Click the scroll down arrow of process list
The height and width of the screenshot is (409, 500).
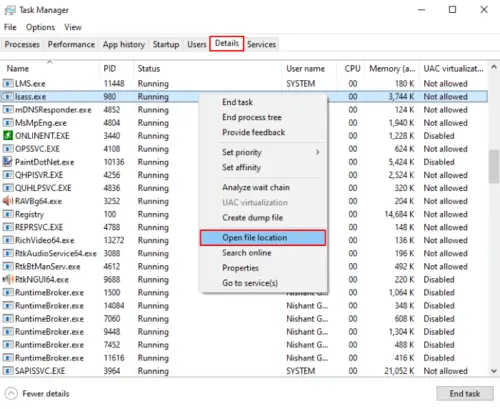pos(494,371)
